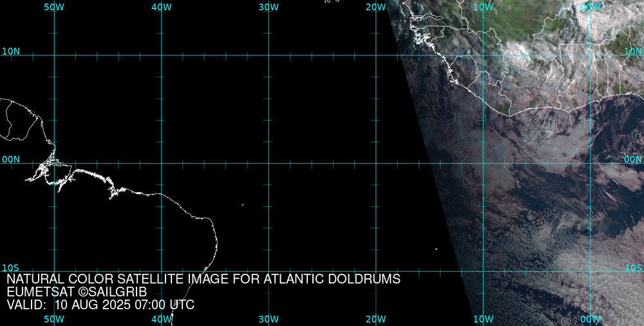Click the 20W label along the top edge
Screen dimensions: 644x326
pyautogui.click(x=376, y=7)
